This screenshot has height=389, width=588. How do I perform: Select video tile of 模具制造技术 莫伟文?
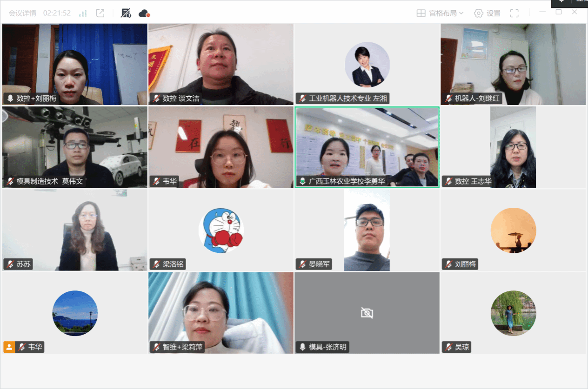[x=74, y=146]
